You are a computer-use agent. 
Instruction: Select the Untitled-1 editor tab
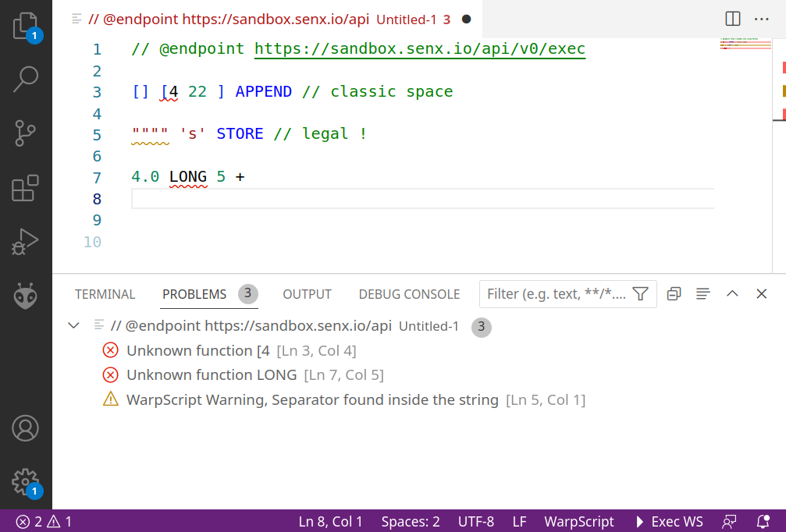(268, 19)
